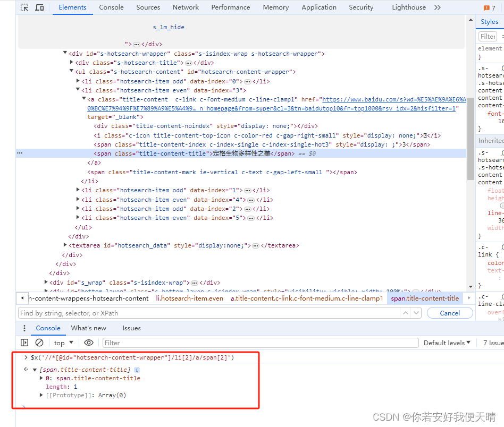Expand the s_wrap div node

(x=46, y=282)
